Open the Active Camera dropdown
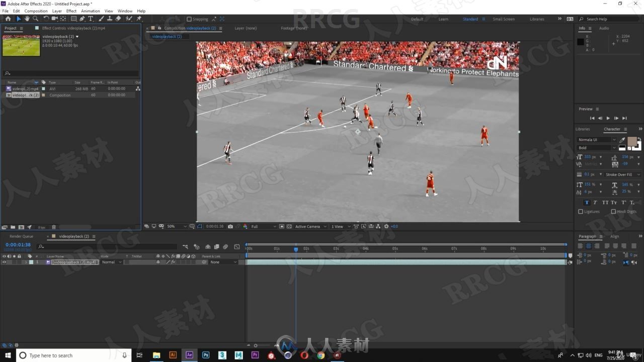The height and width of the screenshot is (362, 644). (310, 226)
